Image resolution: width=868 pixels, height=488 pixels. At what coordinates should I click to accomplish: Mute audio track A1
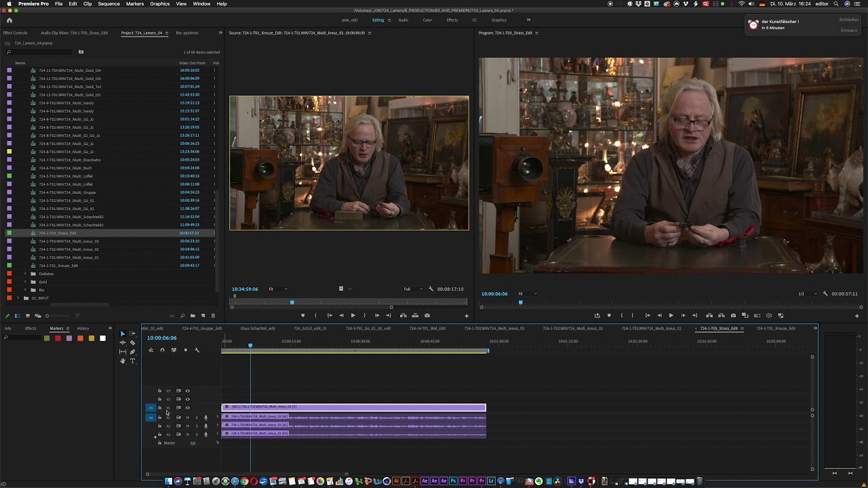click(188, 418)
